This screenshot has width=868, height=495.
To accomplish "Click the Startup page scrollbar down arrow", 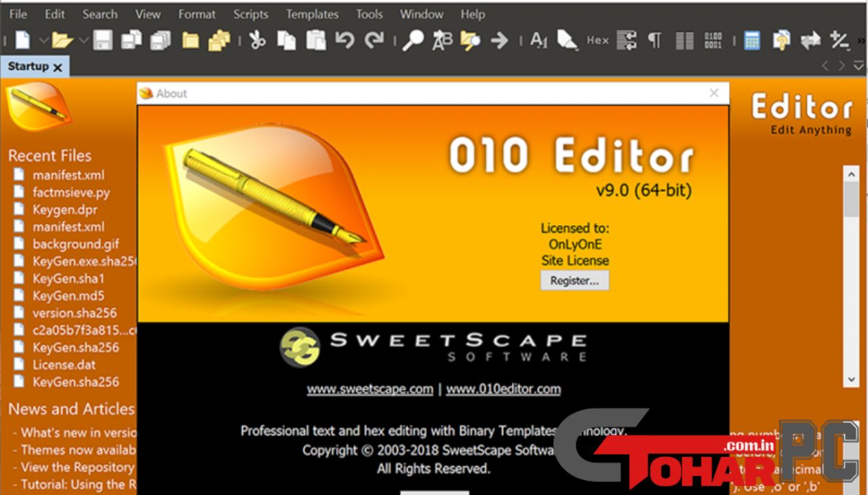I will (851, 380).
